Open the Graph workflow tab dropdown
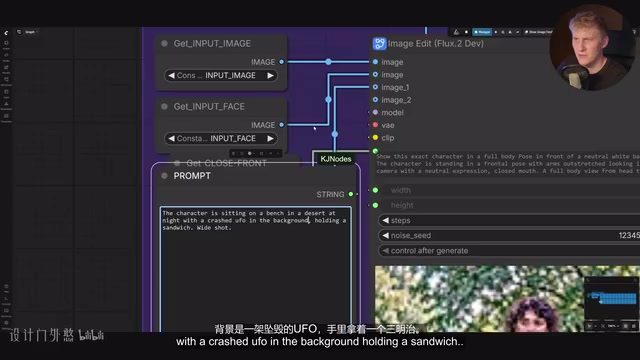The height and width of the screenshot is (360, 640). coord(31,32)
